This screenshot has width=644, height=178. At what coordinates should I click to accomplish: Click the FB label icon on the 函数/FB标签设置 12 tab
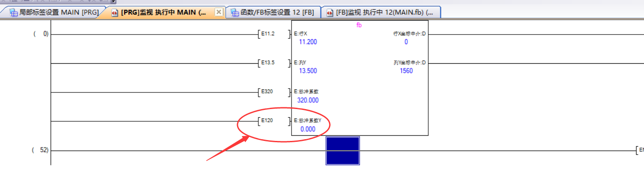pyautogui.click(x=235, y=13)
